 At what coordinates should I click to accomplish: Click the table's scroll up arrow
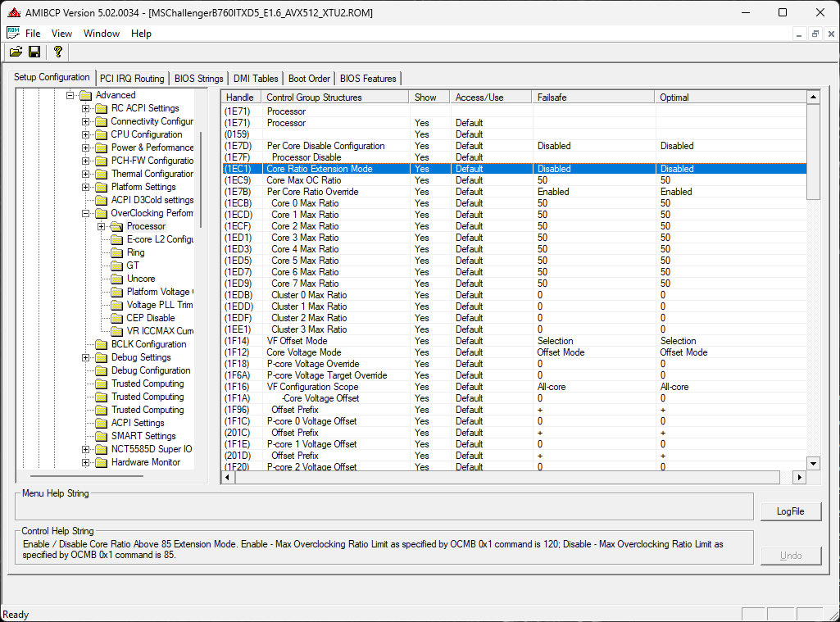[x=813, y=97]
